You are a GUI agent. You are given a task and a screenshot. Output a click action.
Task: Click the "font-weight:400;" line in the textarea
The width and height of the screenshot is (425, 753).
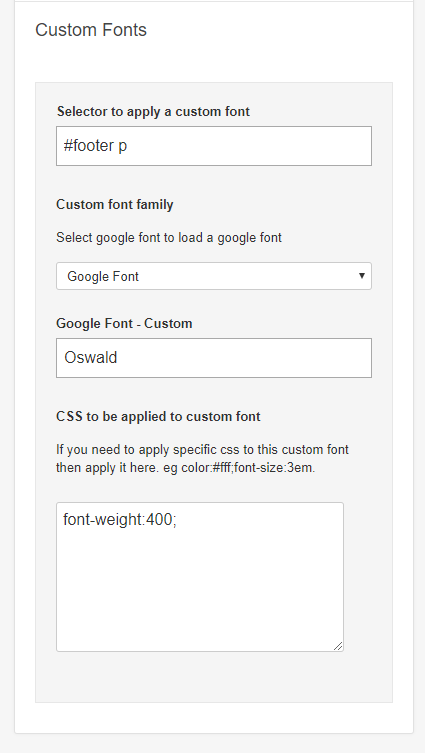pyautogui.click(x=120, y=520)
